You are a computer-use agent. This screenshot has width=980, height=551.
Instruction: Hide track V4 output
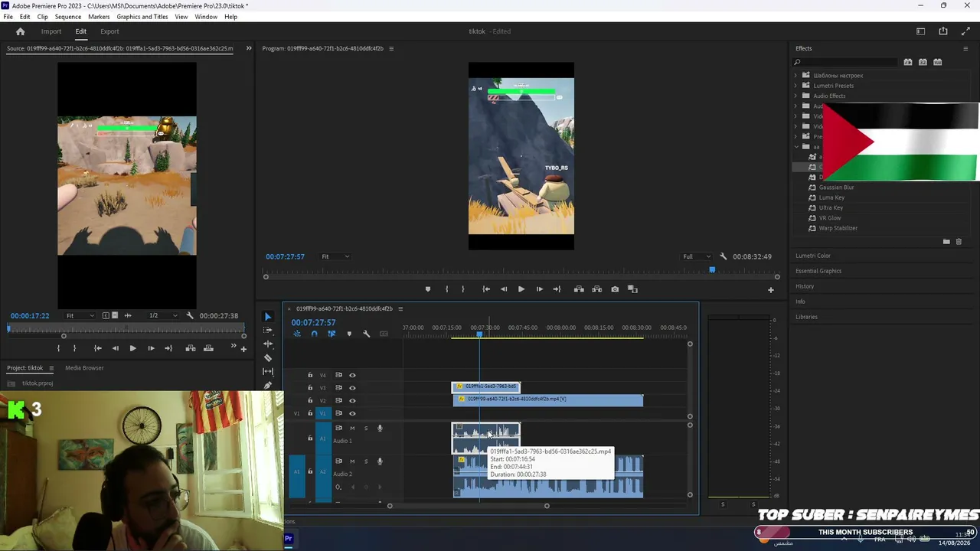click(352, 375)
